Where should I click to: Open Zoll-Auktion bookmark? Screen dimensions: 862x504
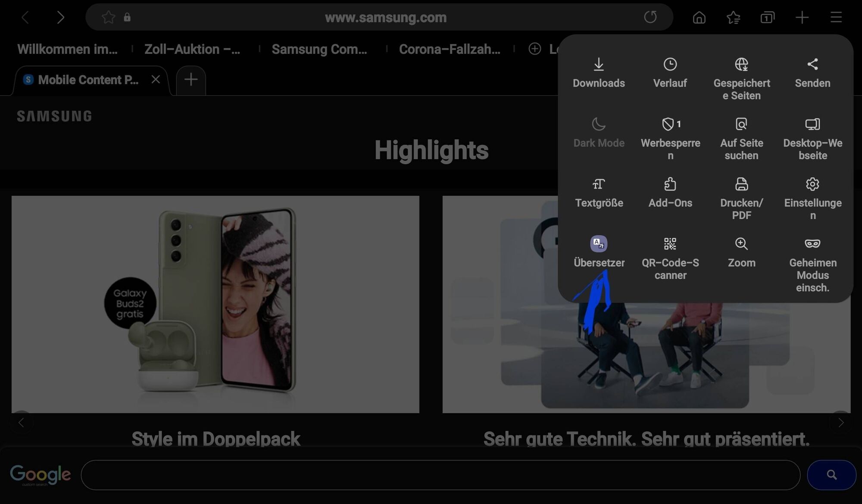(x=192, y=49)
